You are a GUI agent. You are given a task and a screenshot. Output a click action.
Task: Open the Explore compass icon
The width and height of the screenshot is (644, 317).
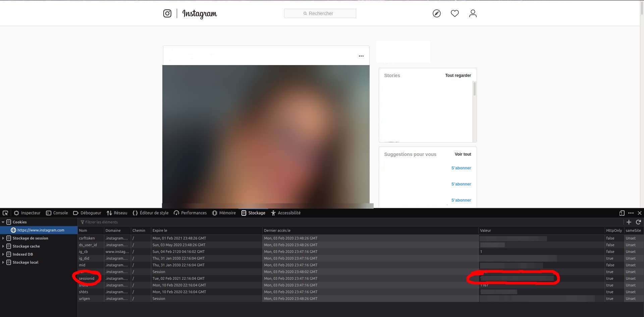(436, 13)
